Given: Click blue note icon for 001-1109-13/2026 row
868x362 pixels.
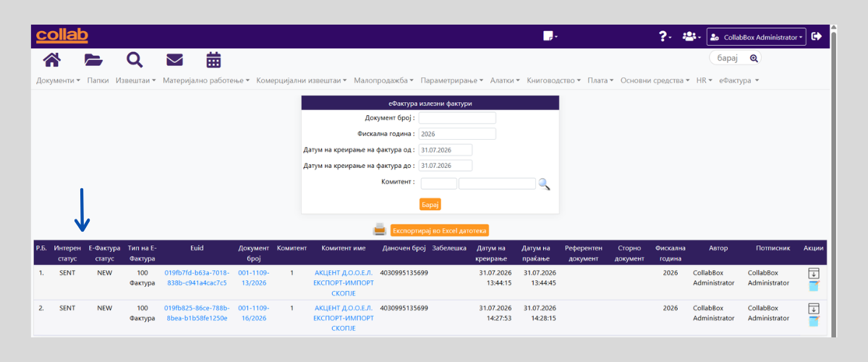Looking at the screenshot, I should pos(814,286).
